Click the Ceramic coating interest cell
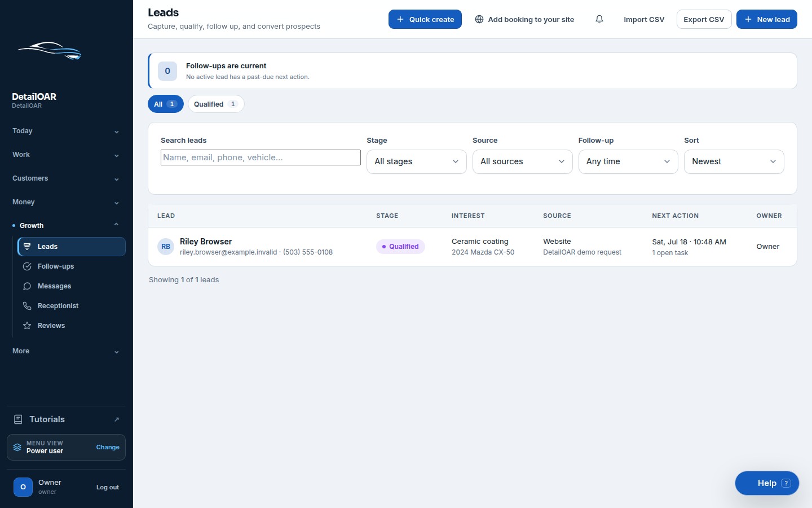This screenshot has width=812, height=508. point(480,242)
